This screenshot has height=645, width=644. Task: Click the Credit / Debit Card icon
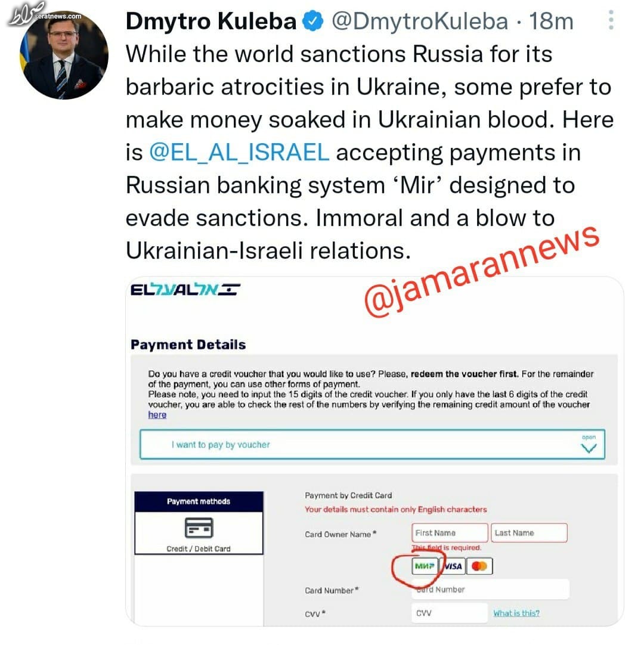coord(199,528)
